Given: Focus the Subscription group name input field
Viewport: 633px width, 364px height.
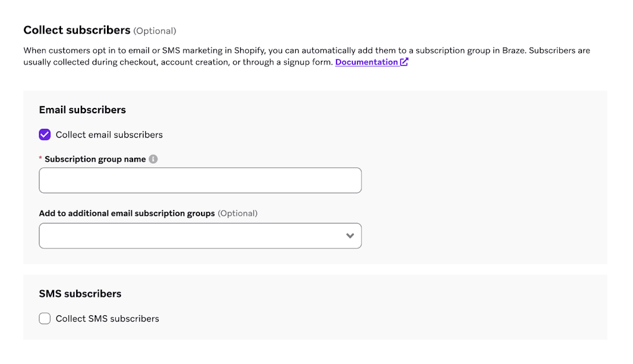Looking at the screenshot, I should pyautogui.click(x=200, y=181).
